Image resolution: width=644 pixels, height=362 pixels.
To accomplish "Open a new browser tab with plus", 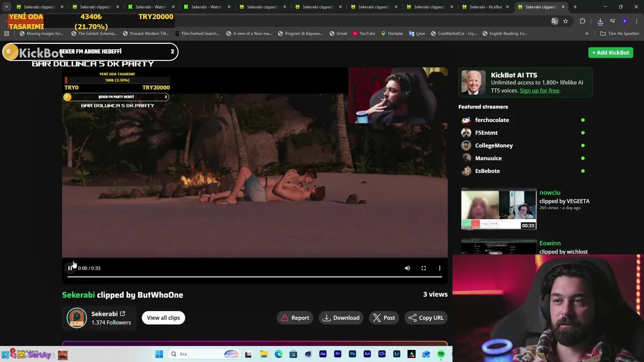I will point(575,7).
